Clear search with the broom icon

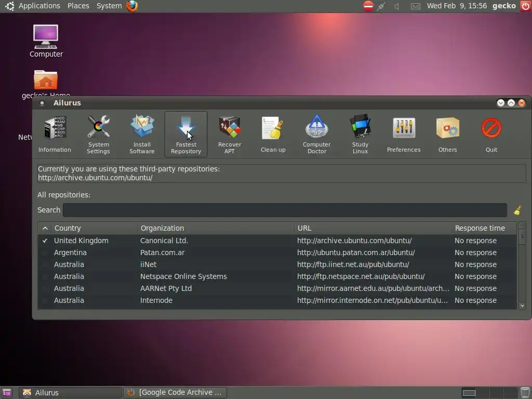pyautogui.click(x=517, y=210)
